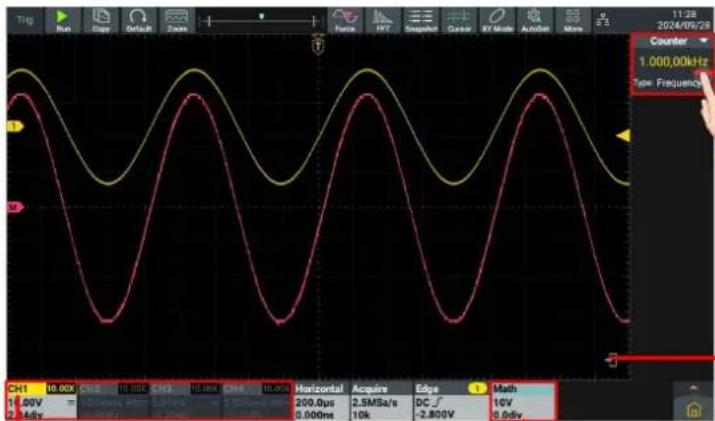Open the CH4 channel tab
The width and height of the screenshot is (715, 421).
coord(256,401)
